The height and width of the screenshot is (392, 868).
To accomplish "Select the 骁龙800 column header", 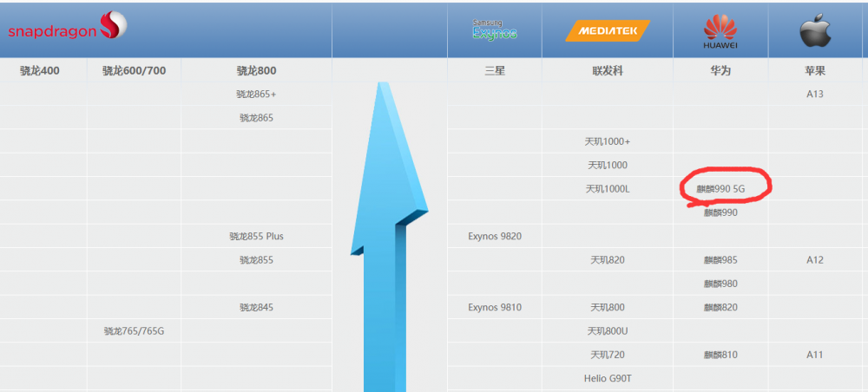I will 256,70.
